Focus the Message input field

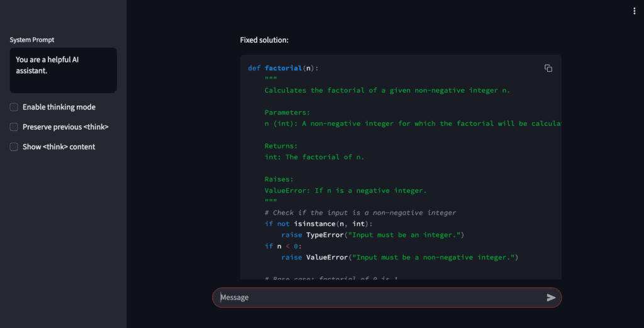pos(377,297)
